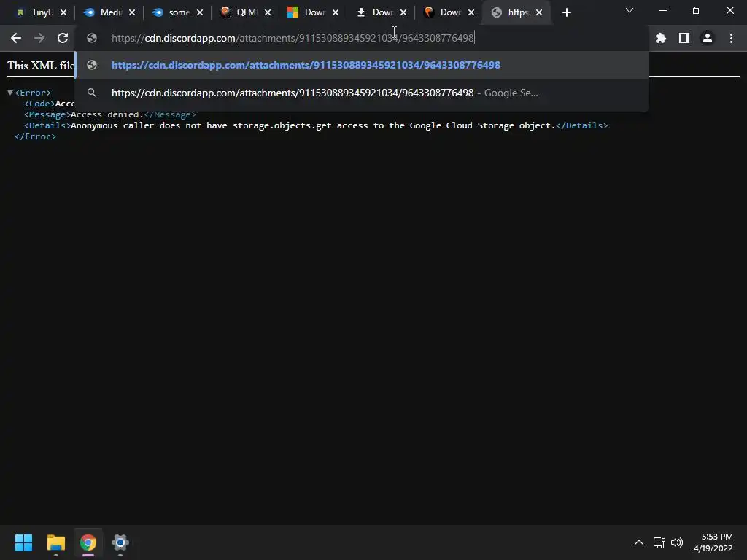
Task: Toggle the side panel icon
Action: tap(684, 38)
